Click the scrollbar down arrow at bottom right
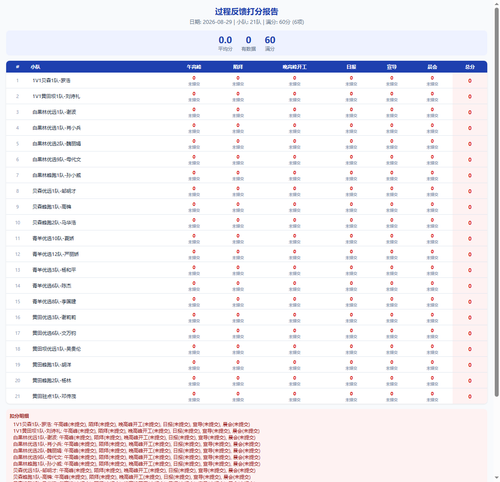Viewport: 500px width, 482px height. pos(496,478)
